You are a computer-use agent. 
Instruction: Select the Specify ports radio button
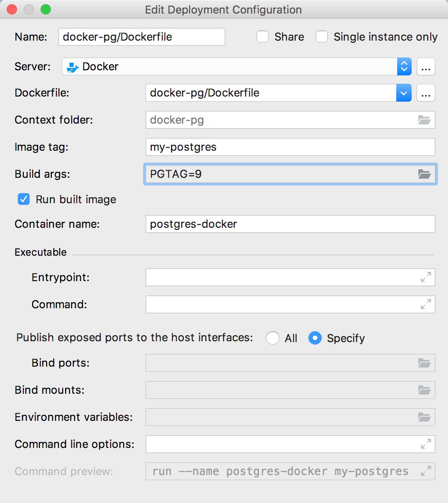click(x=315, y=338)
